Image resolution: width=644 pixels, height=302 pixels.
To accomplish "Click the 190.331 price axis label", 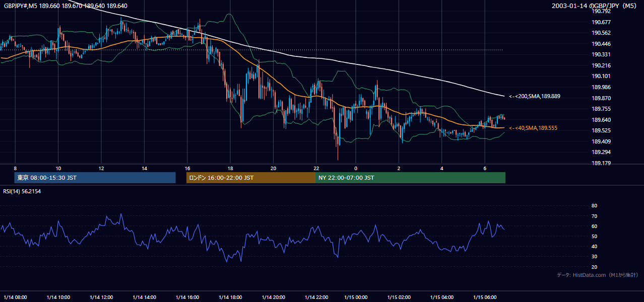I will click(601, 54).
